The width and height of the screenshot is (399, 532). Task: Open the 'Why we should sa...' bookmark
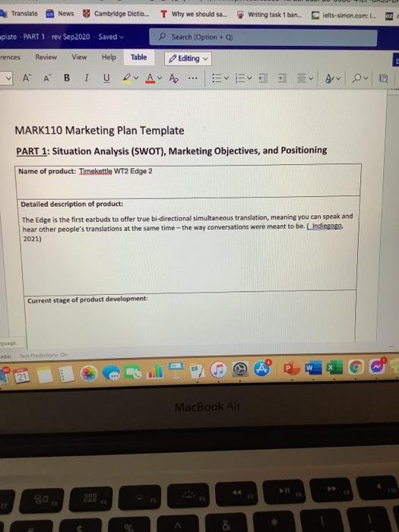tap(193, 14)
